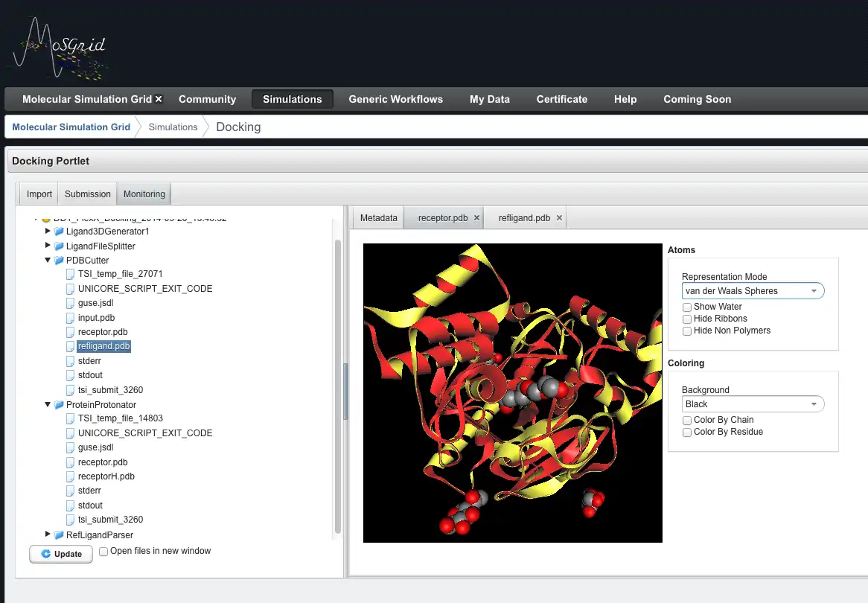Click file icon for ProteinProtonator receptor.pdb
Viewport: 868px width, 603px height.
[70, 462]
